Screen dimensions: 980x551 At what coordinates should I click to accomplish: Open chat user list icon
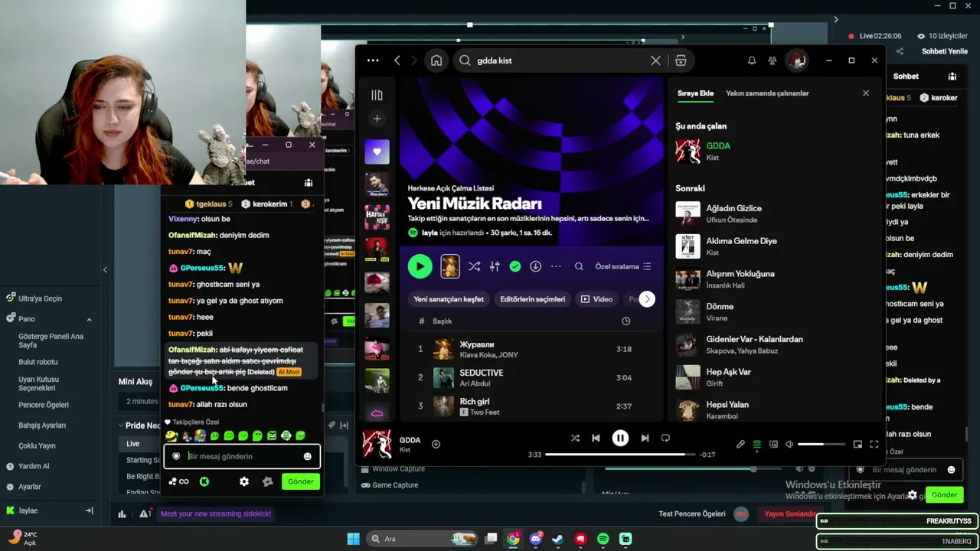tap(309, 183)
